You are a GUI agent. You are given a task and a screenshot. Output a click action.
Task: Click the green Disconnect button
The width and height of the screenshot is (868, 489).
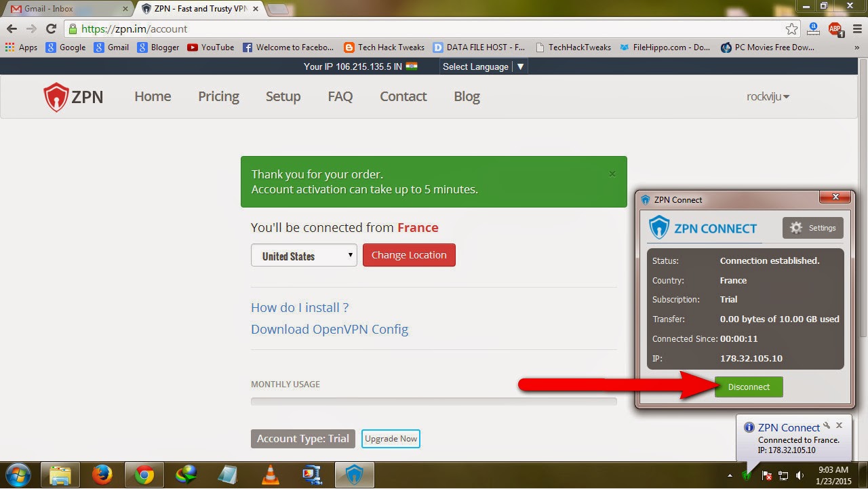click(749, 387)
